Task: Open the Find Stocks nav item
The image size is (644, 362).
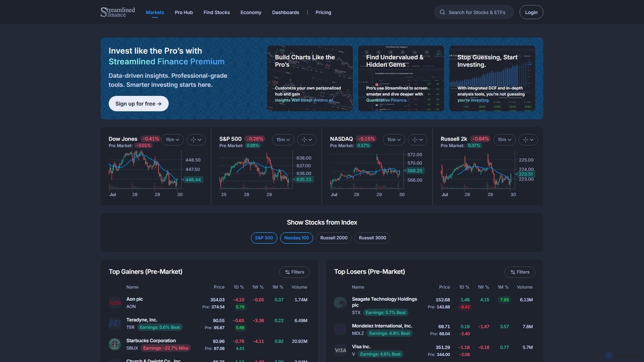Action: point(217,13)
